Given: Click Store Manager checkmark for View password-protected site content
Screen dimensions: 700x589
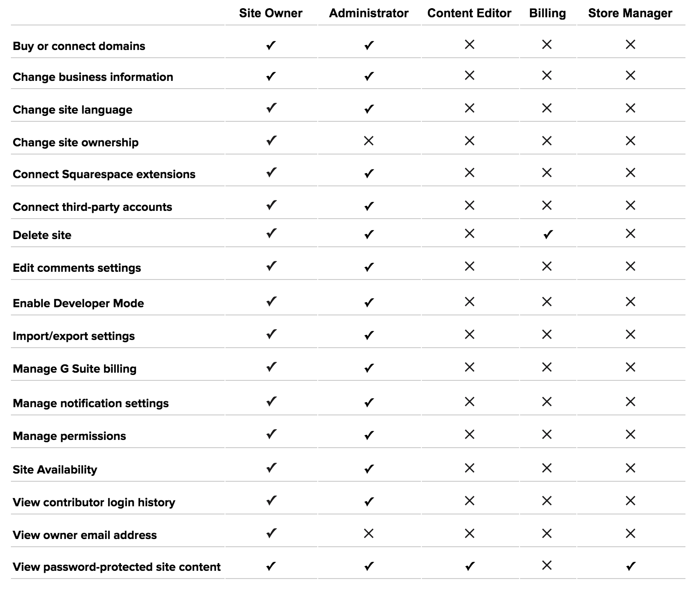Looking at the screenshot, I should pos(630,566).
